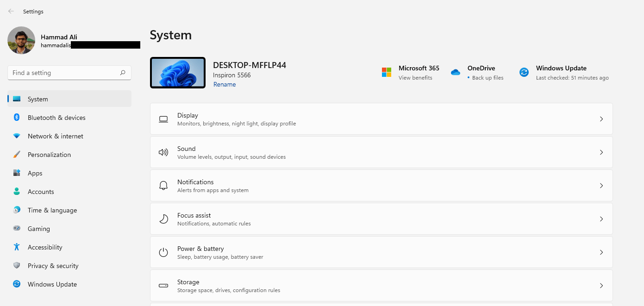The image size is (644, 306).
Task: Click Last checked: 51 minutes ago
Action: tap(572, 78)
